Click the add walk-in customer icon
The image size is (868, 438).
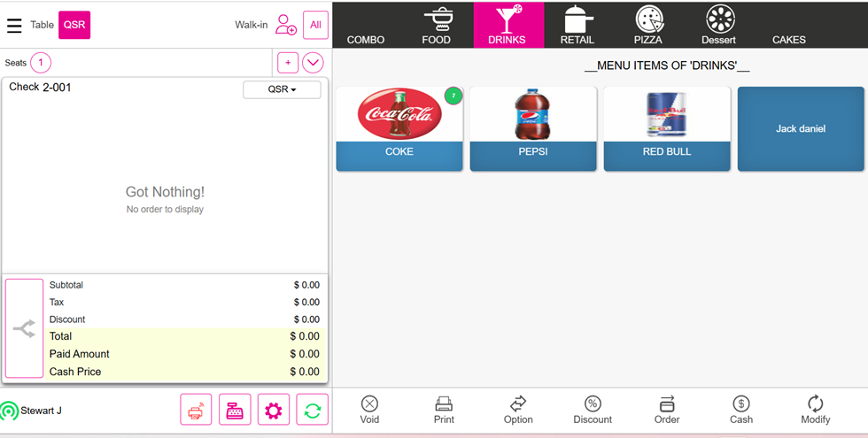(x=285, y=25)
